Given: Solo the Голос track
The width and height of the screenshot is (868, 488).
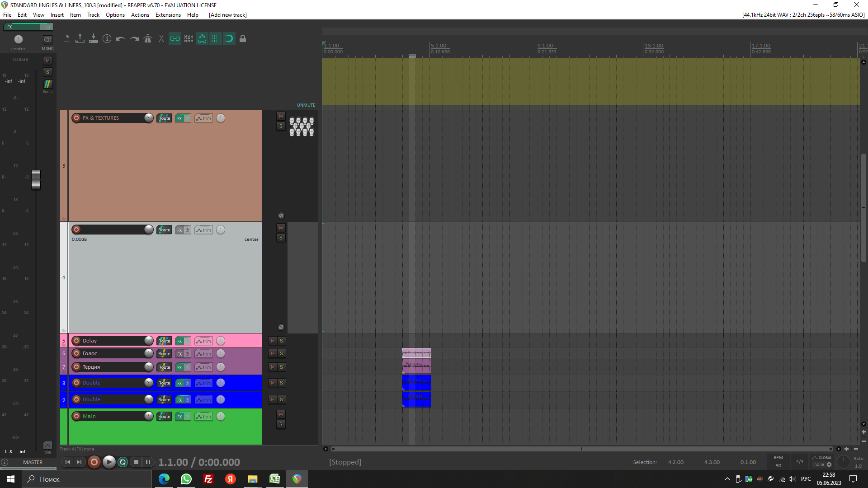Looking at the screenshot, I should [281, 353].
